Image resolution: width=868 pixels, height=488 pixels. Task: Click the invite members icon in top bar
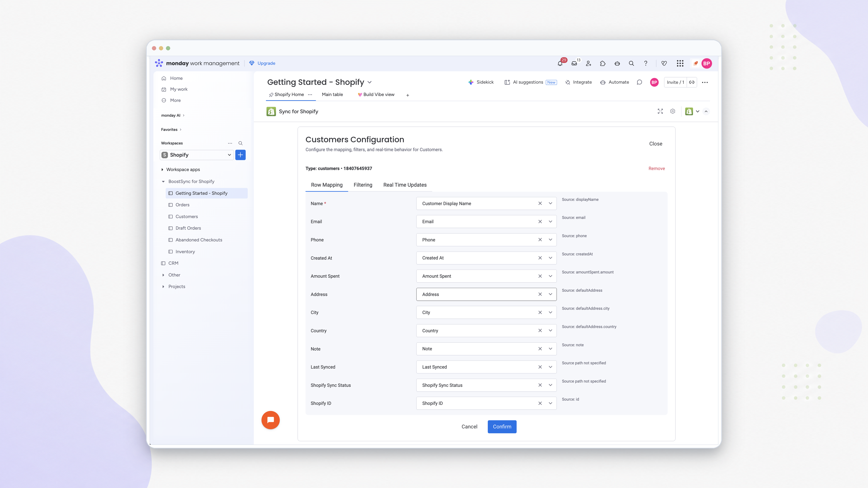pos(588,63)
